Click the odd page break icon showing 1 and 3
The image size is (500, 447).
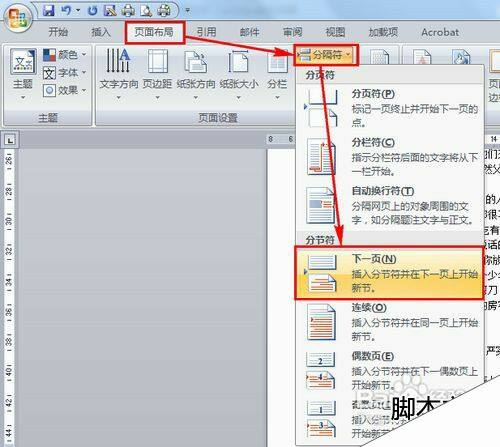(321, 420)
